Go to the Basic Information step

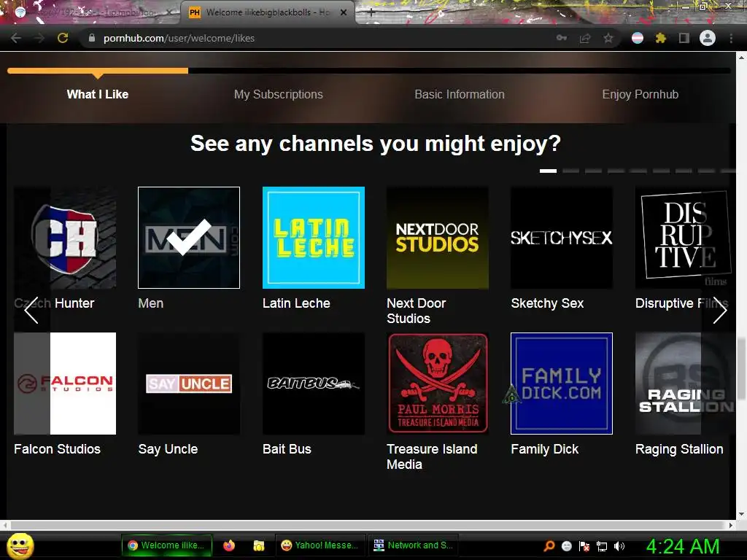(x=460, y=94)
